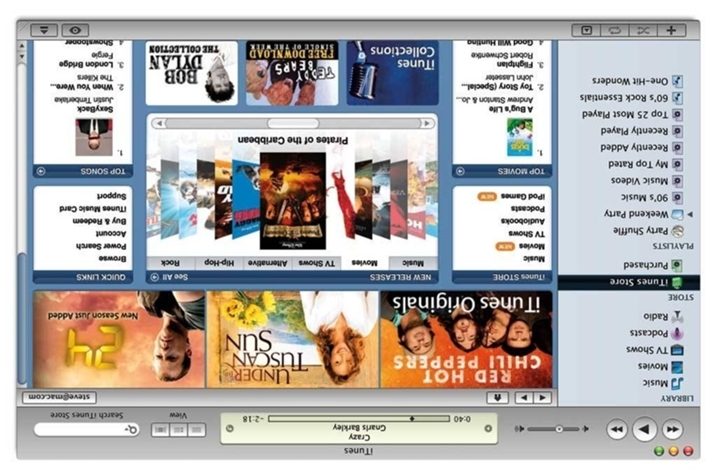Open the Red Hot Chili Peppers banner
Viewport: 716px width, 473px height.
466,339
